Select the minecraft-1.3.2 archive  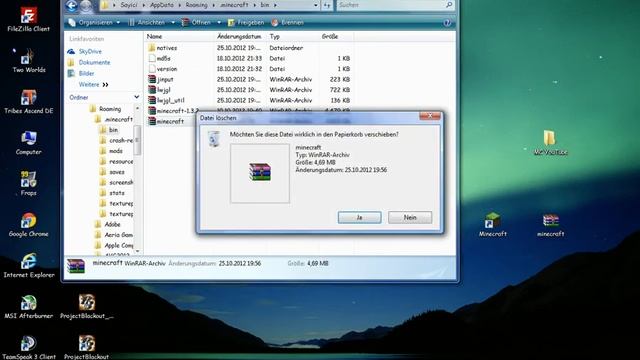[173, 110]
